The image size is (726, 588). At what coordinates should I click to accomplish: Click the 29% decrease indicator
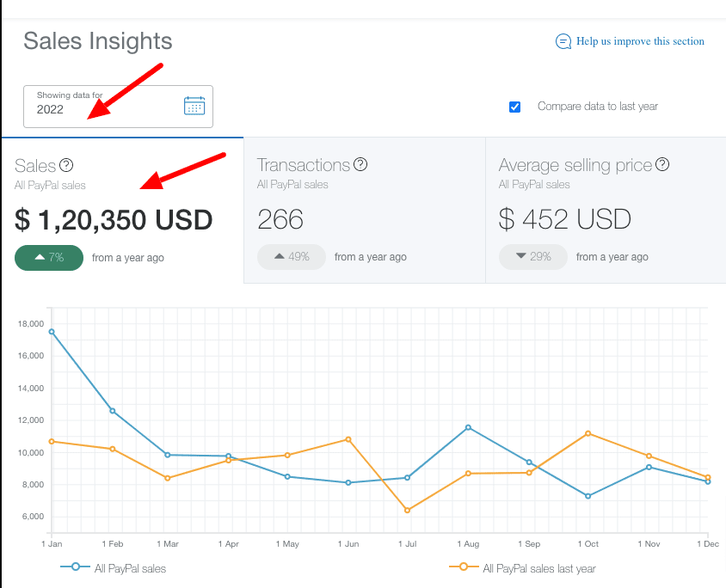532,256
